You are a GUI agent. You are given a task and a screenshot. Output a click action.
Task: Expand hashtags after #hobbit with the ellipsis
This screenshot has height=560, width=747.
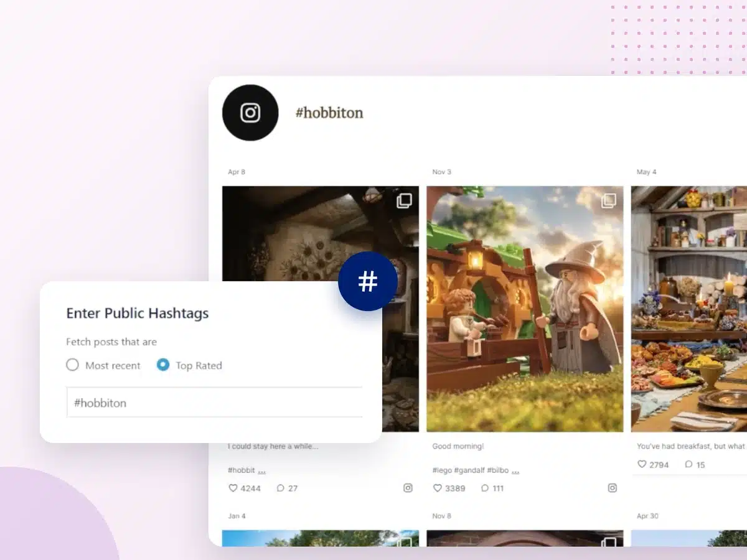coord(261,470)
